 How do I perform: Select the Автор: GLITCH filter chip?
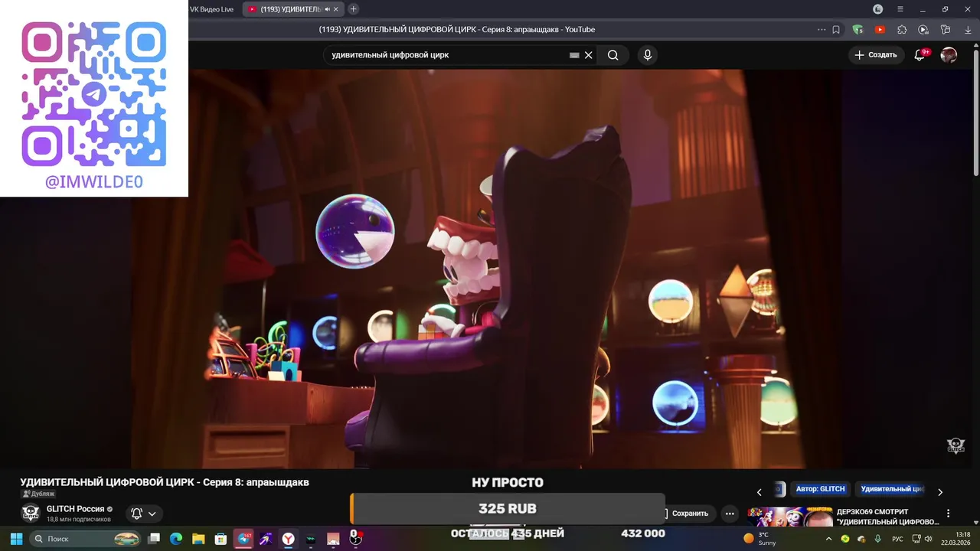point(820,489)
